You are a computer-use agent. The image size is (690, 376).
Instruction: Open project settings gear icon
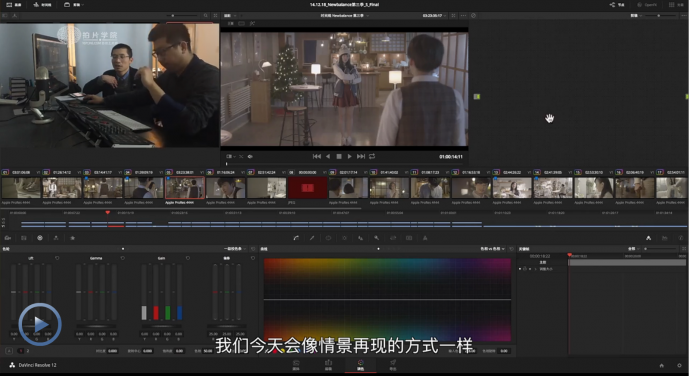point(679,365)
